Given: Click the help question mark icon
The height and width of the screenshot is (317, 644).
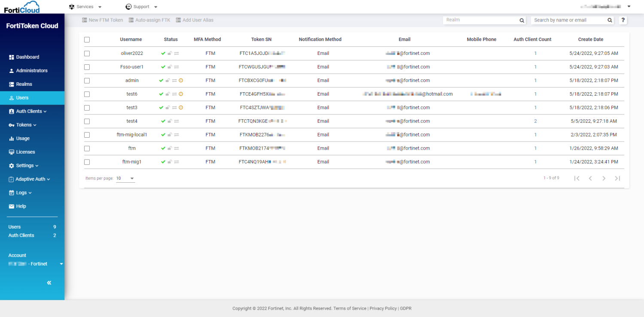Looking at the screenshot, I should [623, 20].
